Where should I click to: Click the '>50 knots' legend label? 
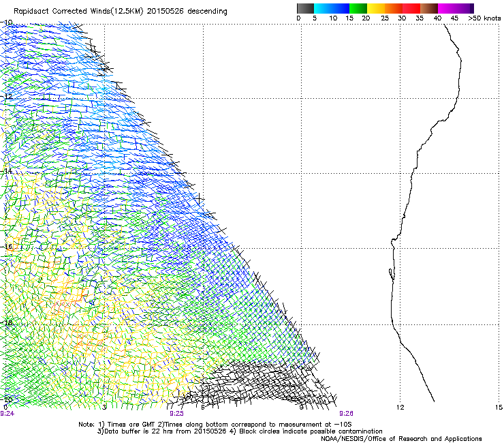click(484, 18)
